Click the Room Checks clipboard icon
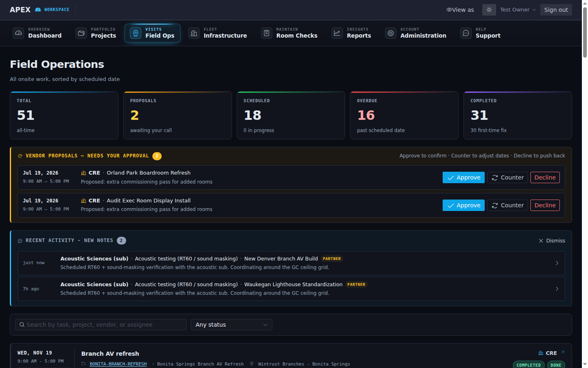Image resolution: width=588 pixels, height=368 pixels. point(267,33)
